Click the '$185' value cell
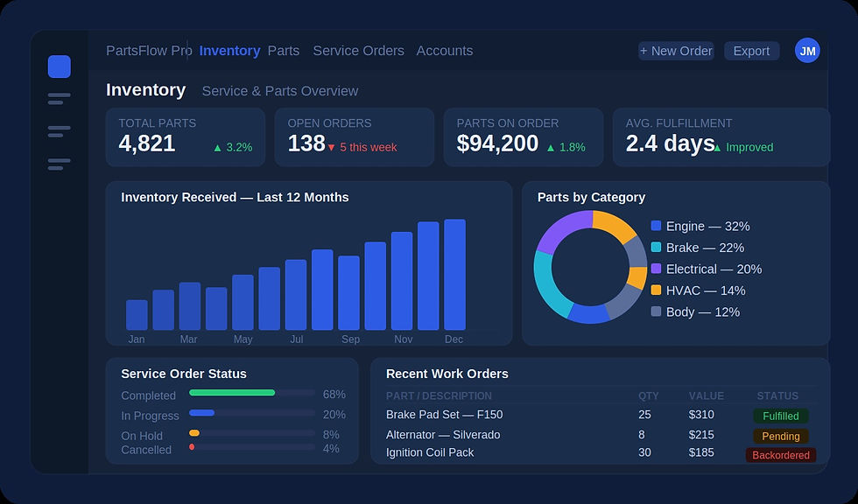The height and width of the screenshot is (504, 858). [701, 452]
